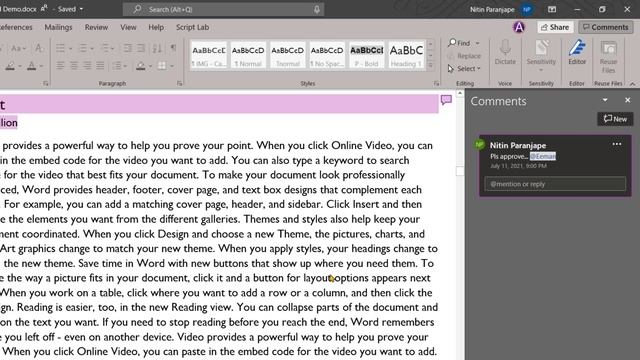Open Ribbon Display Options

pos(552,9)
